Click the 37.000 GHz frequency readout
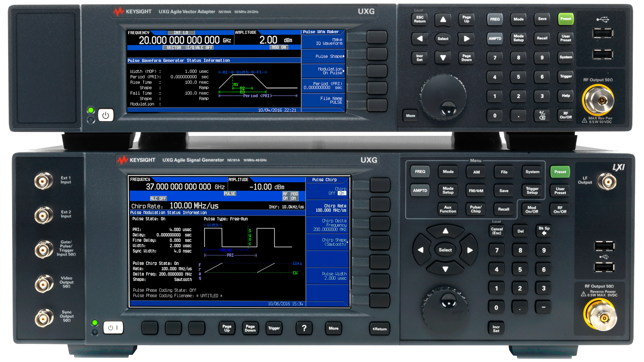 tap(185, 187)
